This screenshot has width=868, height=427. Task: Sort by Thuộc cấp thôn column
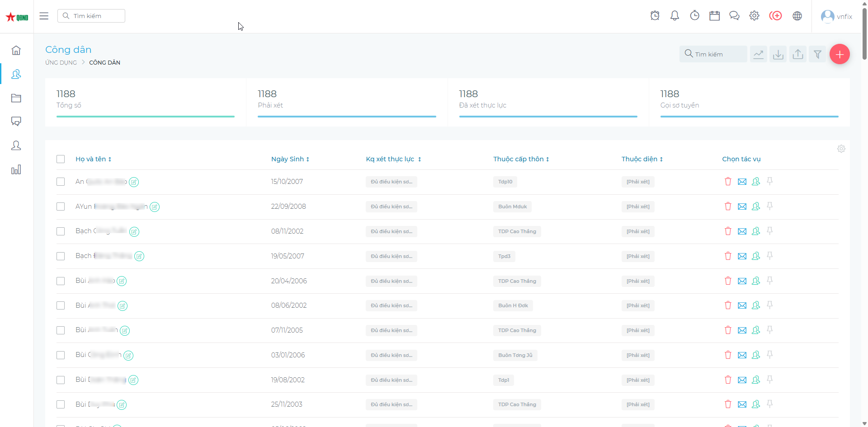coord(521,159)
